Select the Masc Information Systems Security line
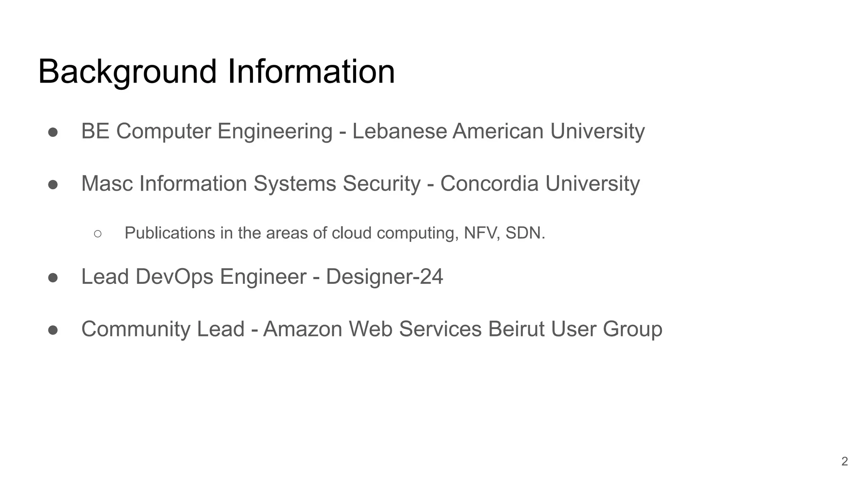Viewport: 868px width, 488px height. pos(360,184)
